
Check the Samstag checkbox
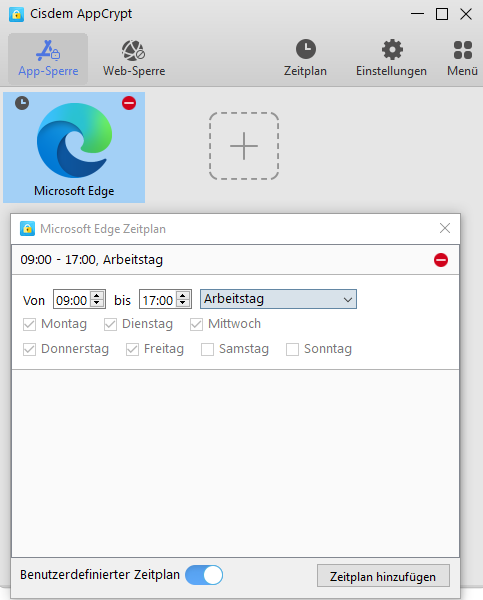(x=207, y=349)
